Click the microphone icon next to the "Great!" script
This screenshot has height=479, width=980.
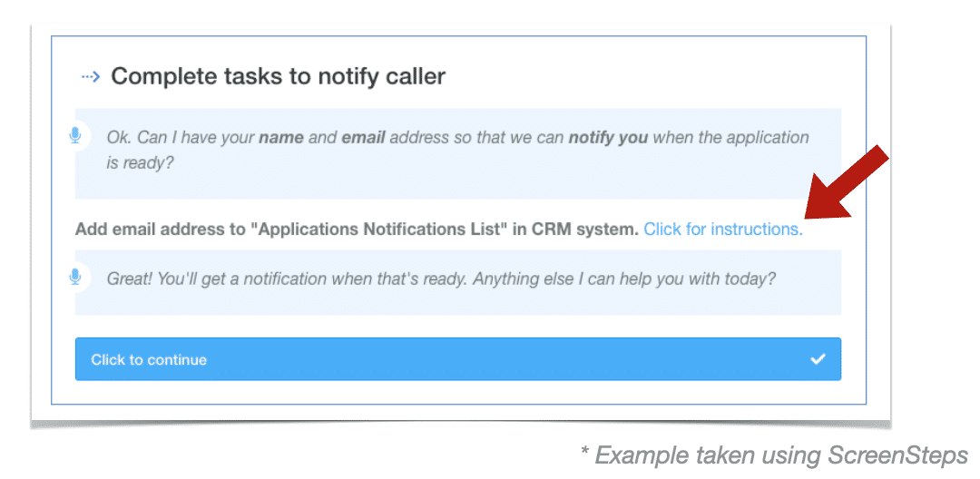click(x=75, y=277)
